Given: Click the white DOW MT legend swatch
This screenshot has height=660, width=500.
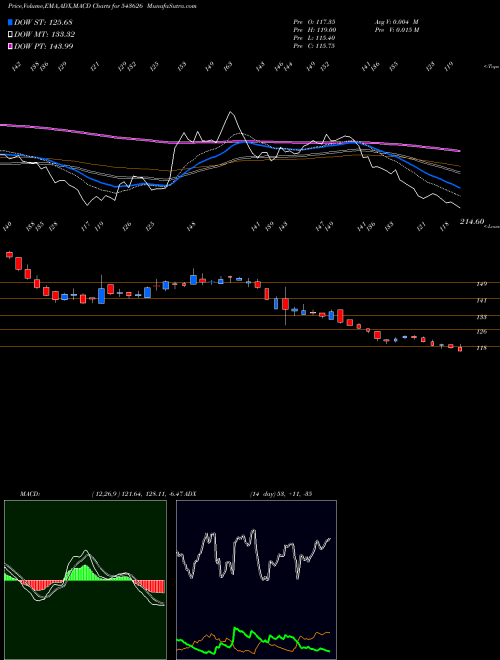Looking at the screenshot, I should click(x=10, y=34).
